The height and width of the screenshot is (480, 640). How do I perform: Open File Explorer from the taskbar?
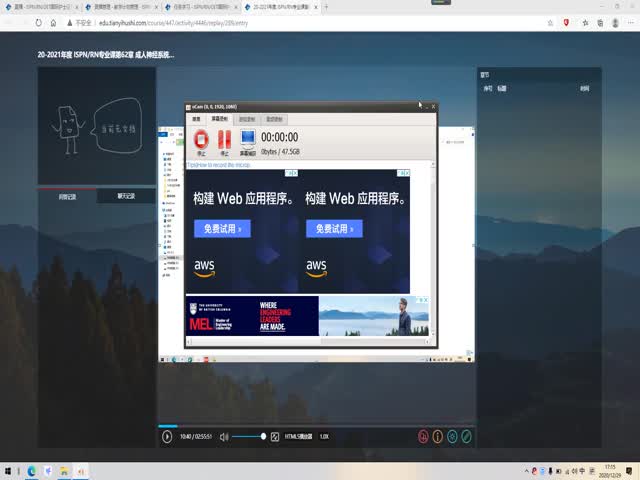[64, 471]
